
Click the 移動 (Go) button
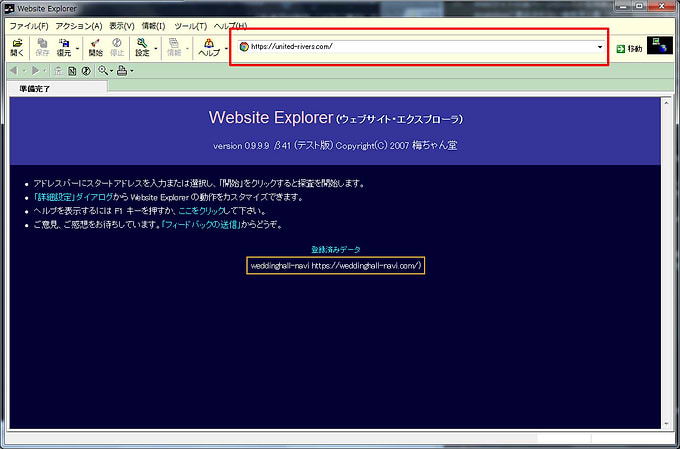tap(629, 49)
